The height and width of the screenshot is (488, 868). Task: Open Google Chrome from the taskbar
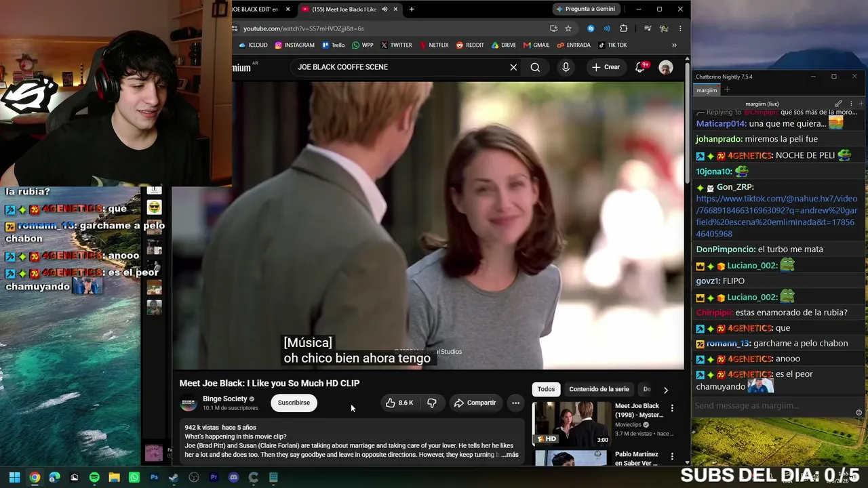(35, 477)
